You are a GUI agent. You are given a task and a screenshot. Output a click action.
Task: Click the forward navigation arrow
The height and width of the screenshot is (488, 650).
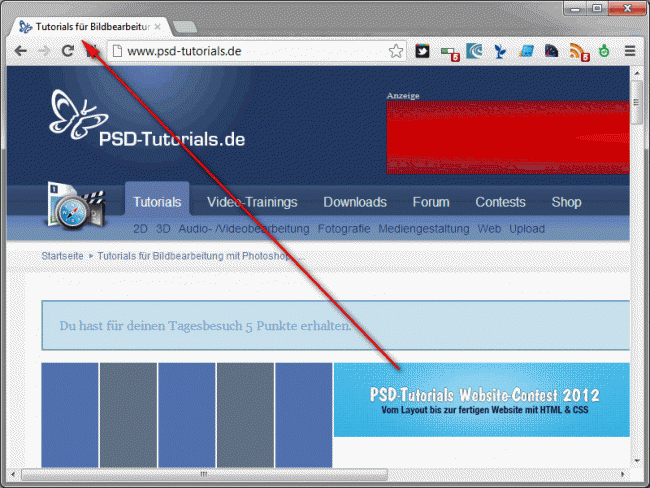coord(44,51)
